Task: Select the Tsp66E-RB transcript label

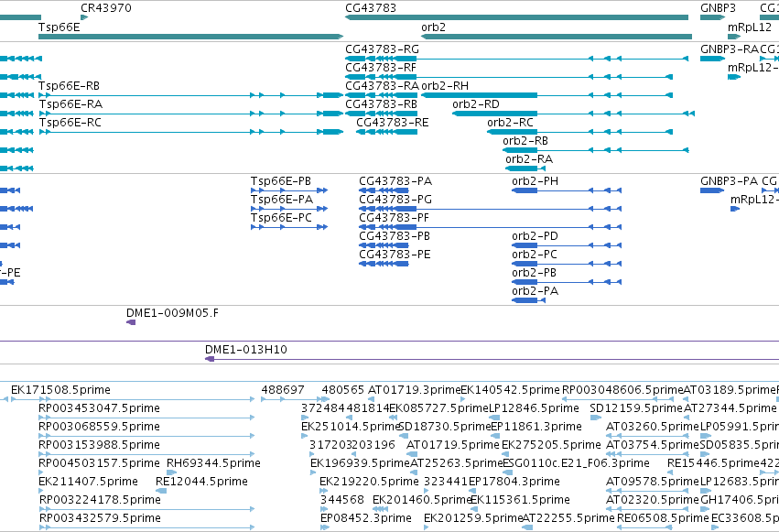Action: point(69,86)
